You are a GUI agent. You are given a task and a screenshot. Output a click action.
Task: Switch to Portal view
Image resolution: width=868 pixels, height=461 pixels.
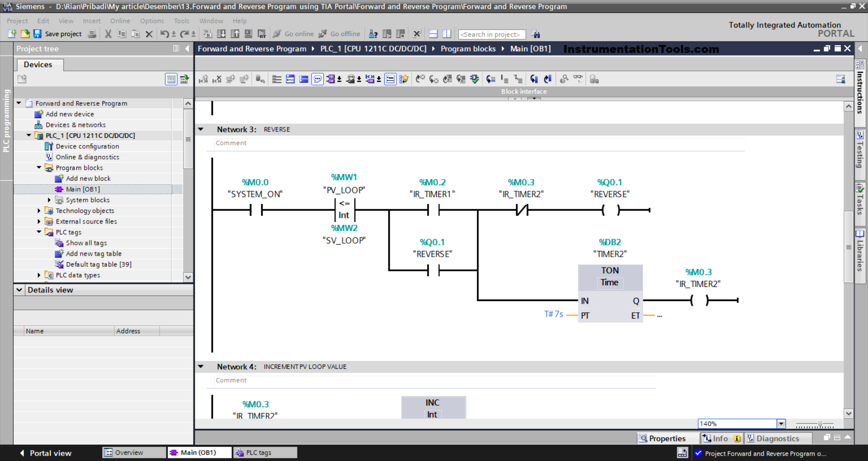(46, 453)
